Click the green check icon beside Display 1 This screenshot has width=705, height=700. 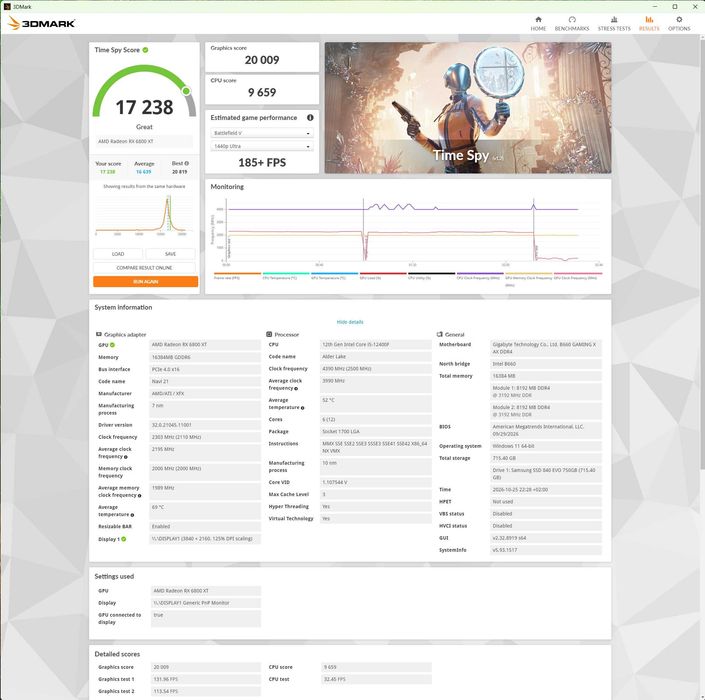(x=124, y=539)
